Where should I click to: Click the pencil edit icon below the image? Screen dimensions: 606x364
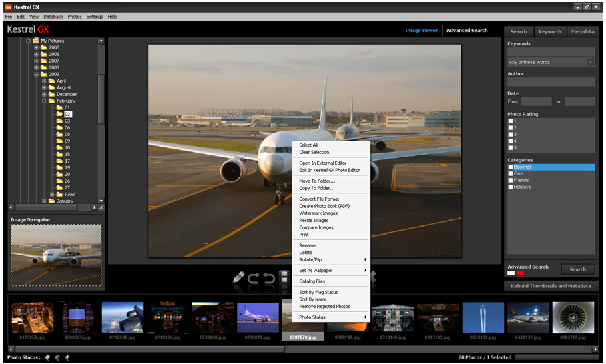238,278
